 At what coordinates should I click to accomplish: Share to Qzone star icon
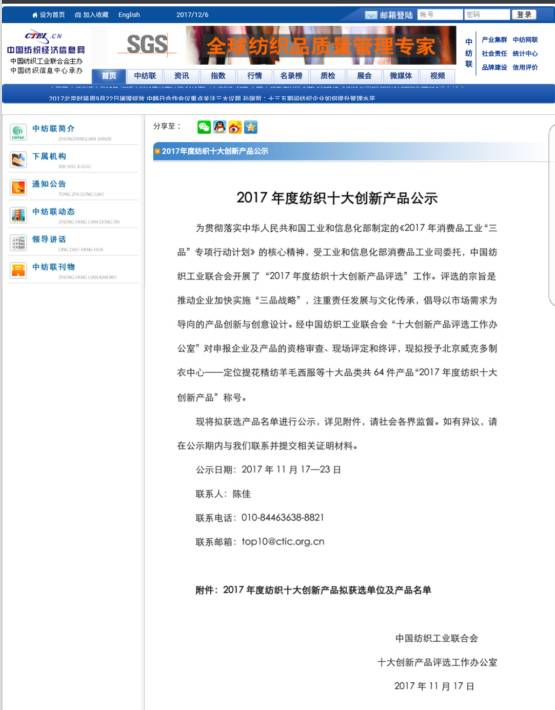[250, 127]
